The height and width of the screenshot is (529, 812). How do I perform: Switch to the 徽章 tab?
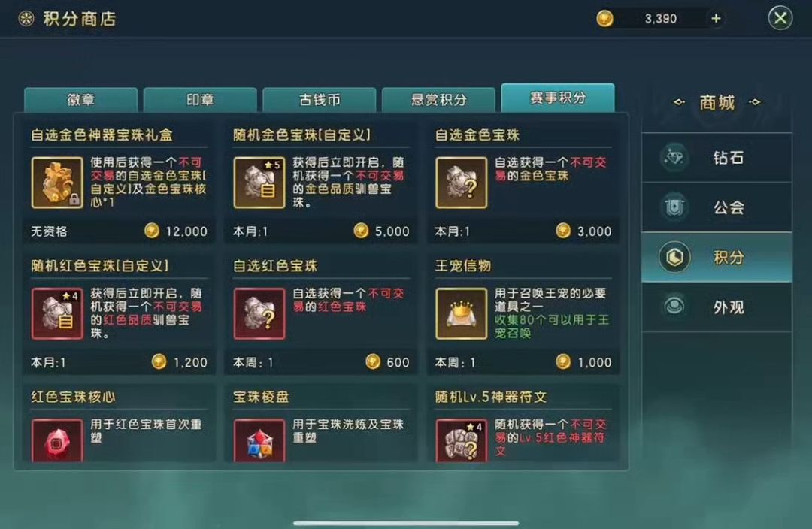click(80, 99)
